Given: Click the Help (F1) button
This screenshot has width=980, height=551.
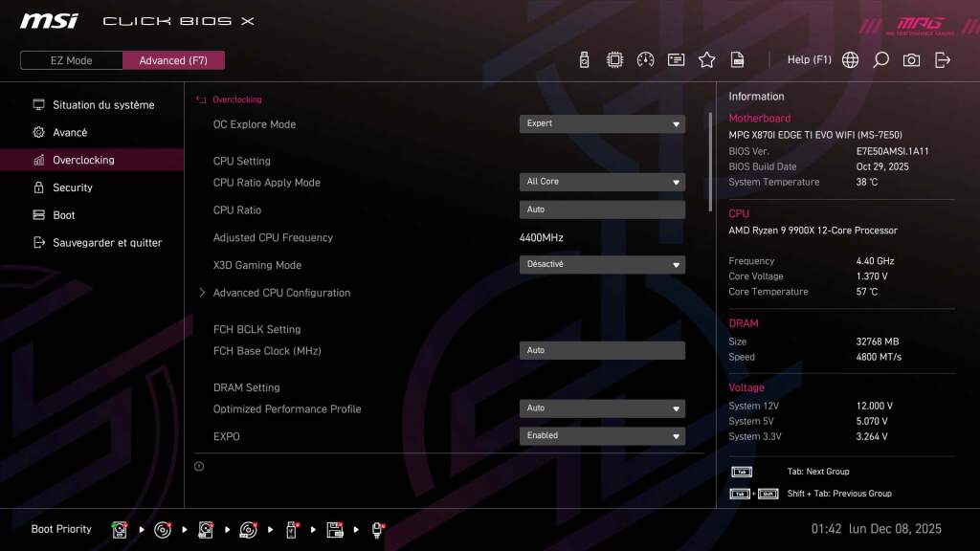Looking at the screenshot, I should point(809,59).
